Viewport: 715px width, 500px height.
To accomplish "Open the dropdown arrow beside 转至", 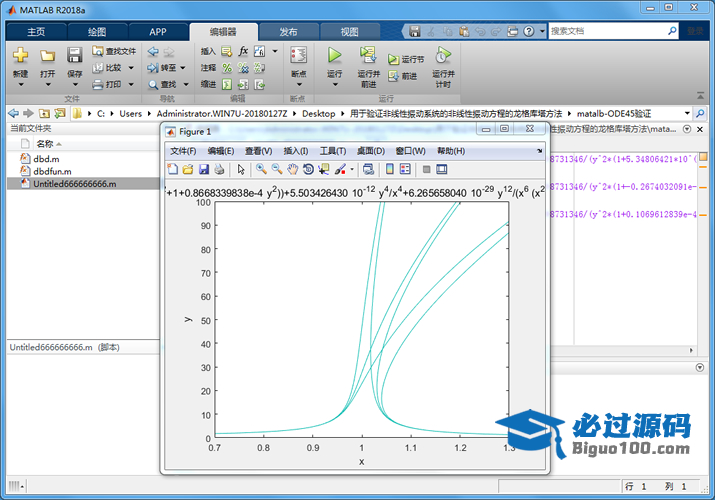I will coord(183,68).
